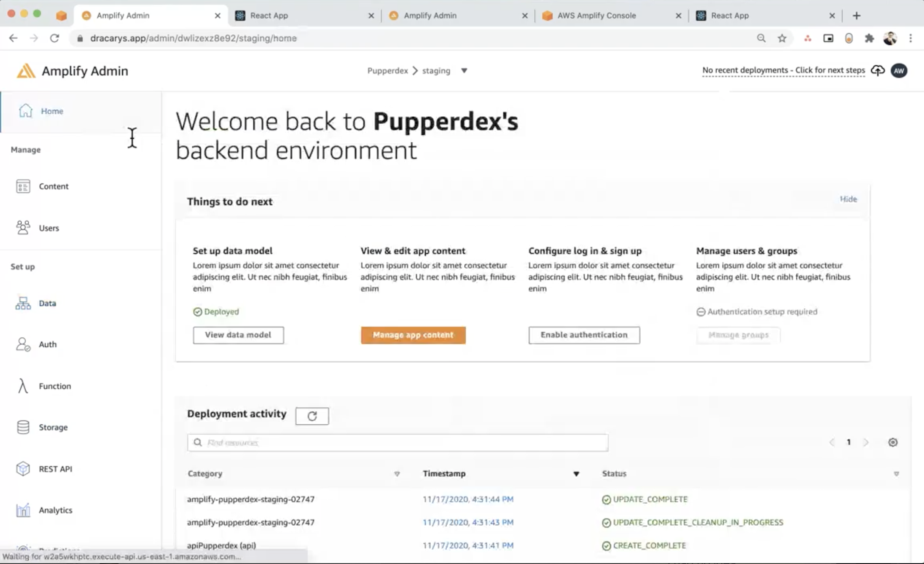The width and height of the screenshot is (924, 564).
Task: Focus the Find resources search field
Action: click(x=398, y=442)
